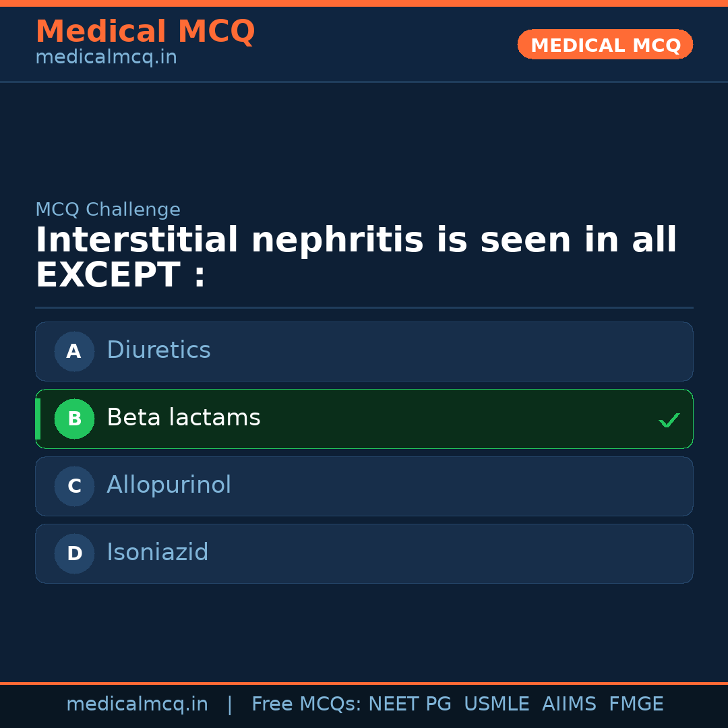Click the green B circle icon

click(74, 419)
